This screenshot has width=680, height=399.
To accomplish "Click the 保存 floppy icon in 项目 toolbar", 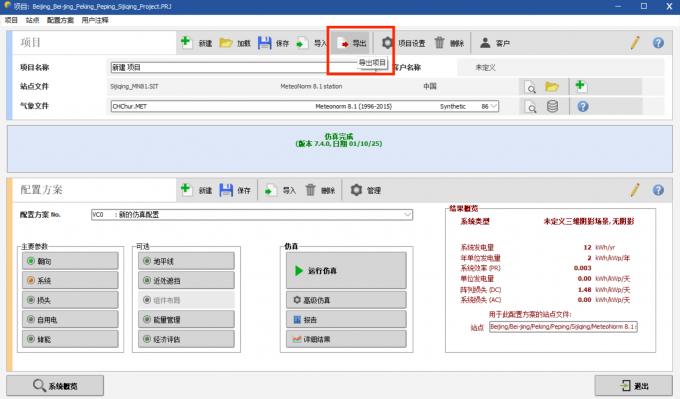I will [265, 43].
